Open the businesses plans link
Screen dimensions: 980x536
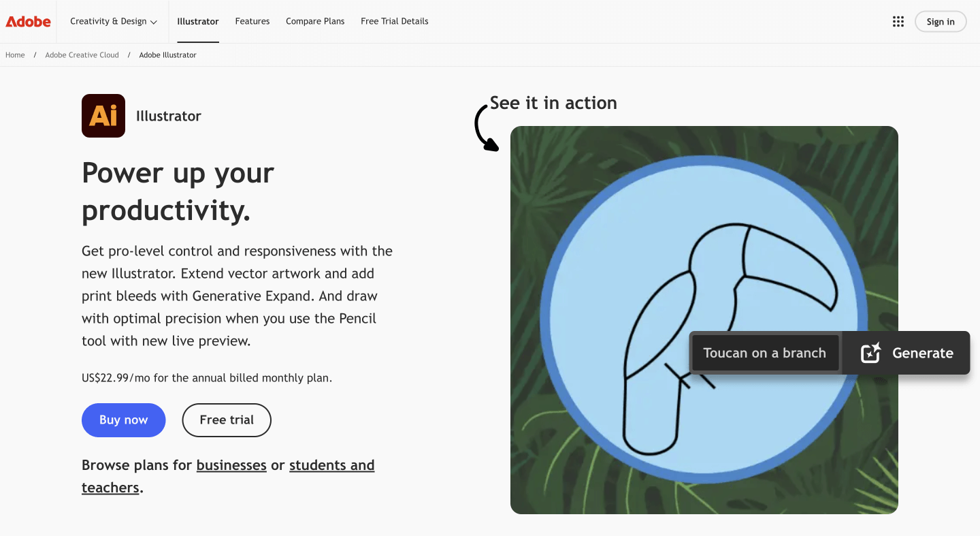click(x=231, y=464)
